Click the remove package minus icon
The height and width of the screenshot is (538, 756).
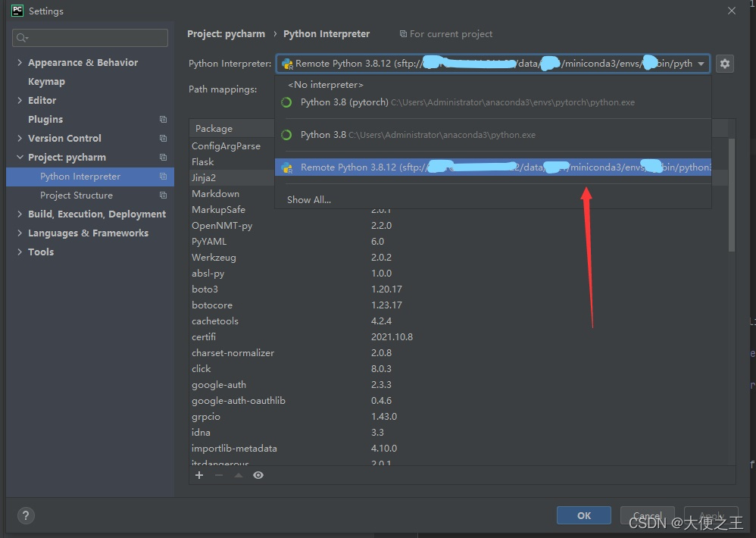(x=219, y=475)
